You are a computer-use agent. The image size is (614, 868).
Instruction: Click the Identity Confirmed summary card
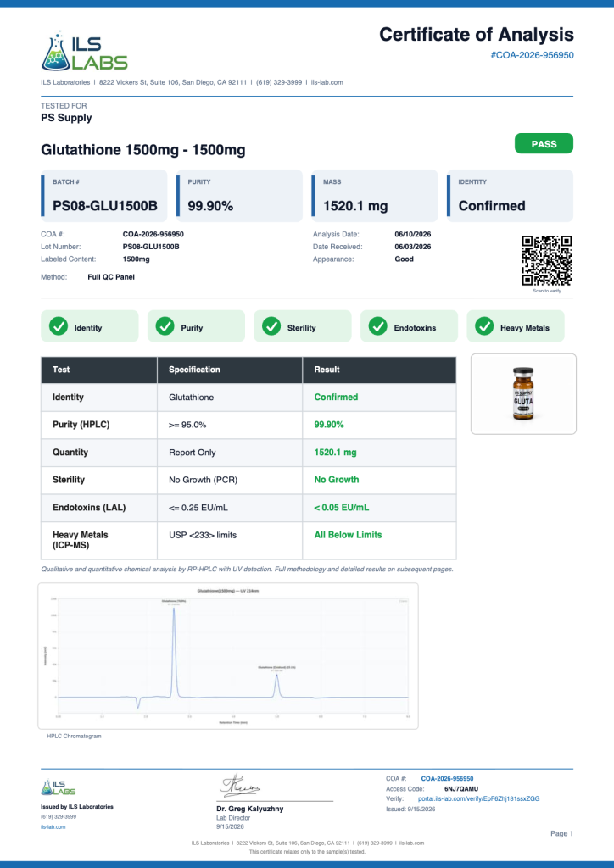point(510,196)
